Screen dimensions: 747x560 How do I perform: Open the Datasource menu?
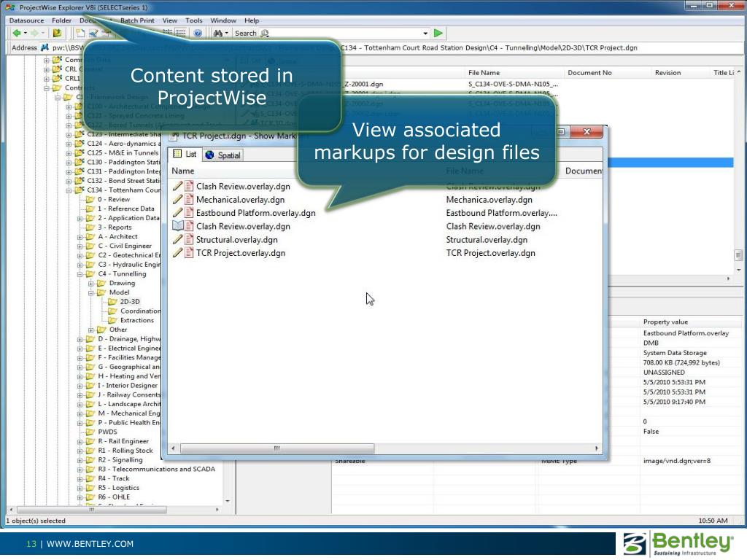point(27,20)
